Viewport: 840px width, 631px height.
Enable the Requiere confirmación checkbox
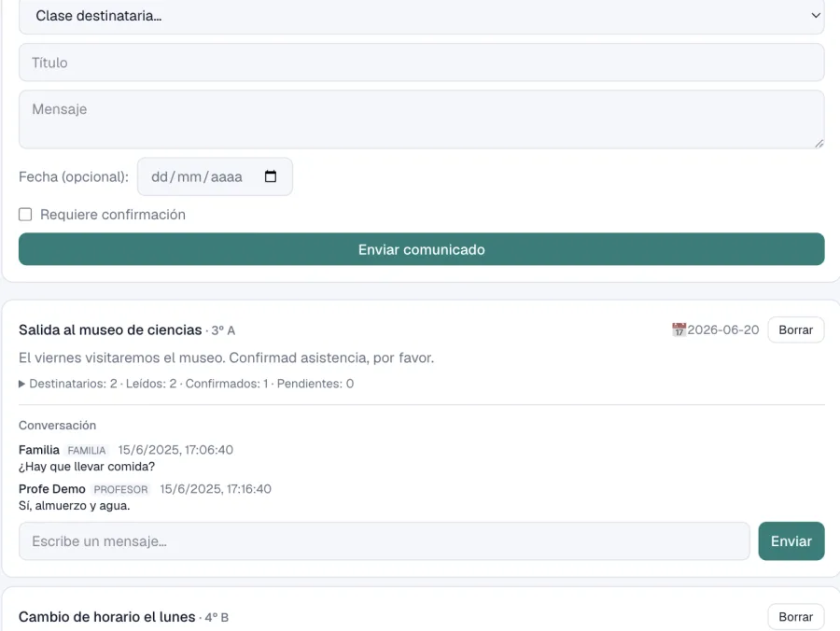(25, 215)
